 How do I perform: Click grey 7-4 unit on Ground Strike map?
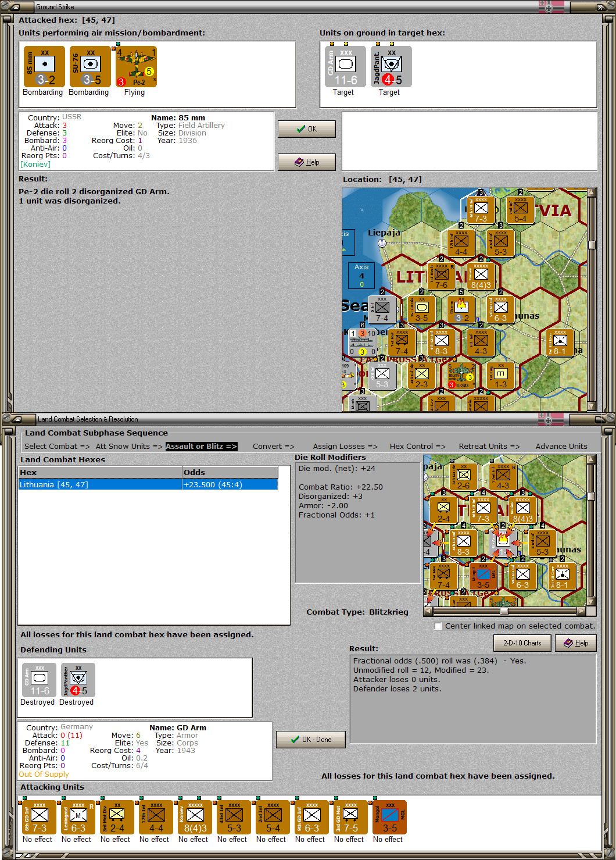coord(382,310)
